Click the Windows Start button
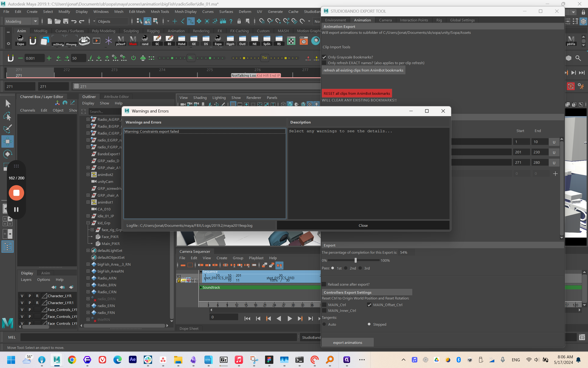The width and height of the screenshot is (588, 368). point(11,360)
